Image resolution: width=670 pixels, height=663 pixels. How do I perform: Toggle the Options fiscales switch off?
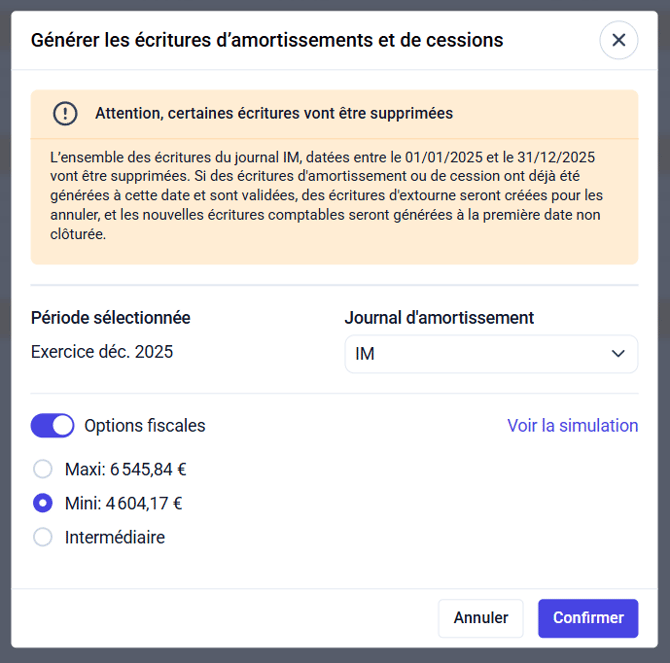point(53,426)
